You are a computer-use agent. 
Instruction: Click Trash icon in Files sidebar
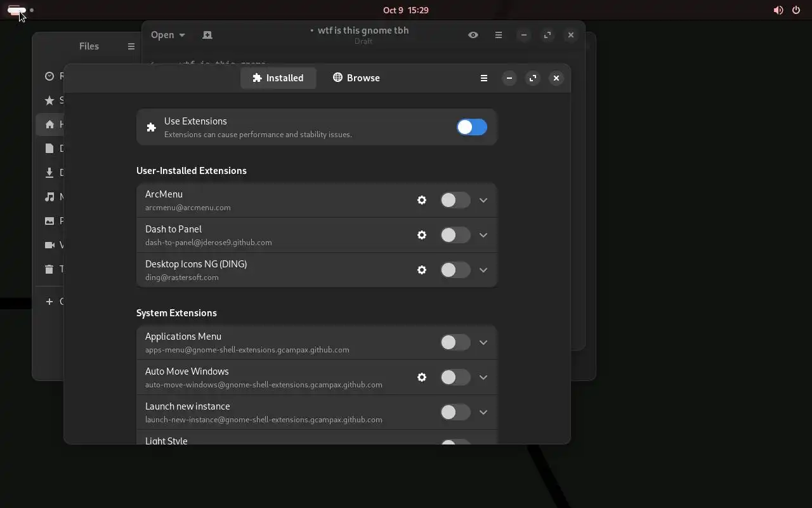pos(49,269)
